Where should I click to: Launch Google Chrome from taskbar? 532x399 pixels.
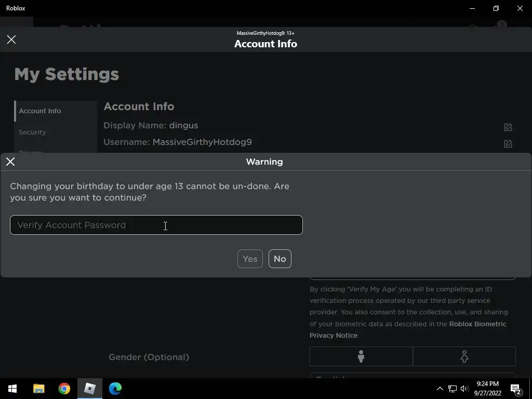pyautogui.click(x=64, y=389)
